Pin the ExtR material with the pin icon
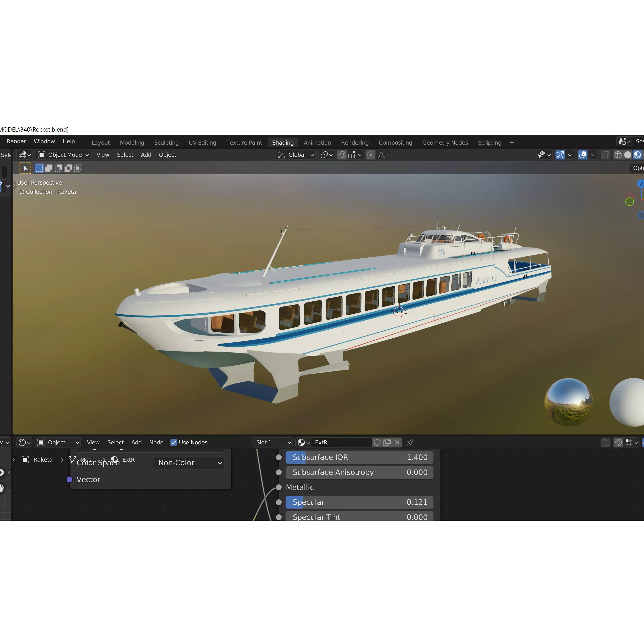The image size is (644, 644). 410,443
